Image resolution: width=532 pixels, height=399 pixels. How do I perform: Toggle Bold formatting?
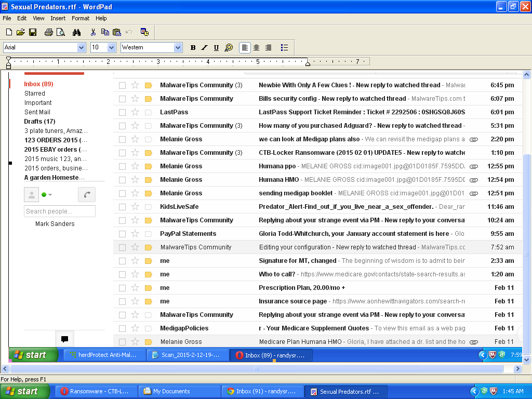193,48
